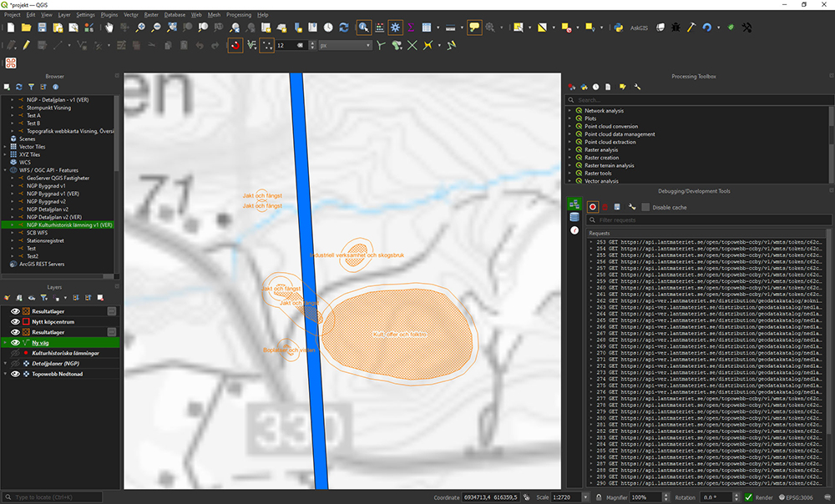Open the Temporal Controller clock icon
This screenshot has height=504, width=835.
328,28
